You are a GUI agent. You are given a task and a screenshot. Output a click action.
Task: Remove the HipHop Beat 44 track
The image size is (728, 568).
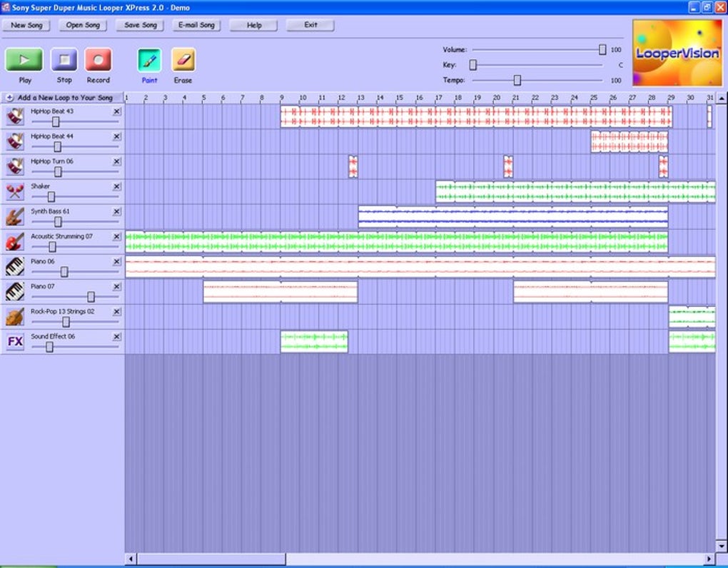point(117,136)
